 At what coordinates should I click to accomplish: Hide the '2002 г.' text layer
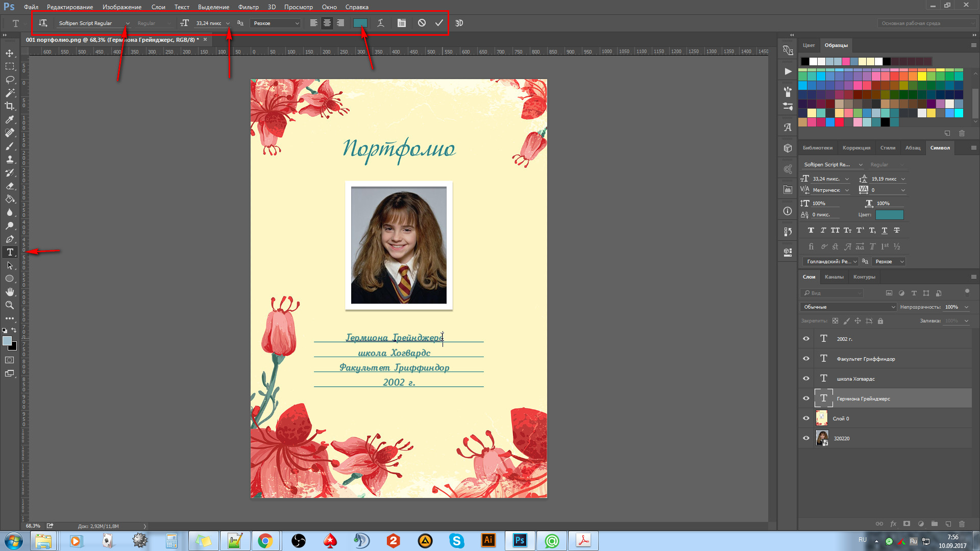tap(806, 339)
